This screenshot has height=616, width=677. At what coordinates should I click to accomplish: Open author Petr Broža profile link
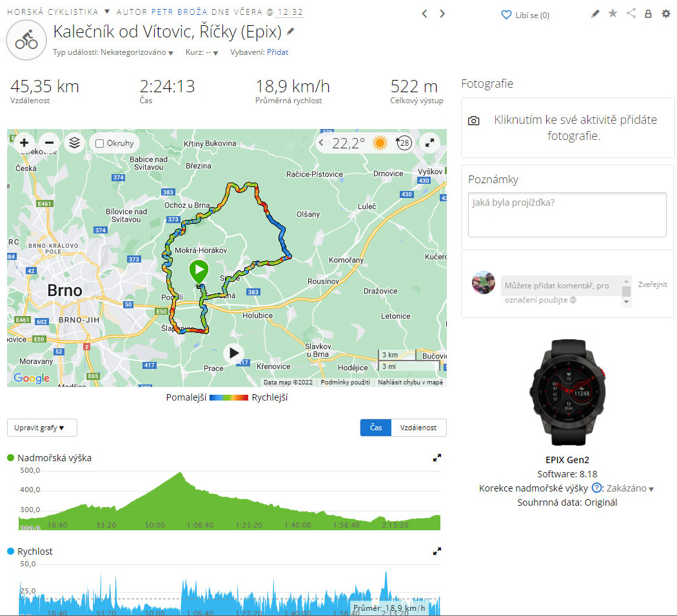[x=179, y=12]
